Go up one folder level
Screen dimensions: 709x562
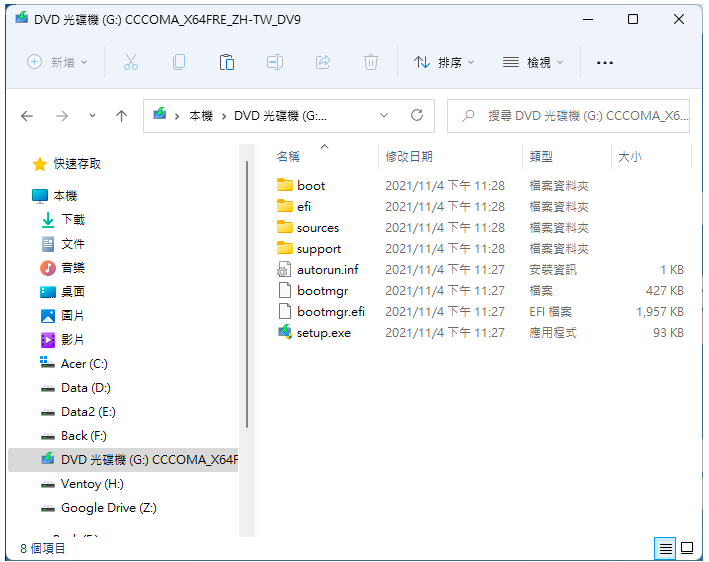click(x=121, y=116)
